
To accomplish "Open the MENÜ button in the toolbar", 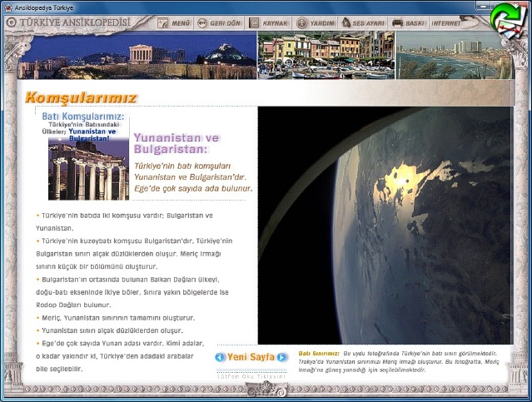I will pos(172,22).
